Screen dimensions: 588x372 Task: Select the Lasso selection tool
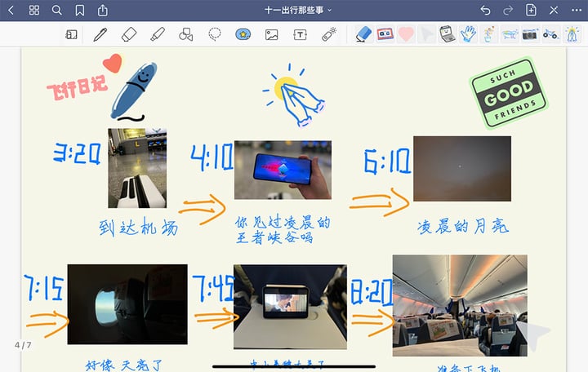pos(214,34)
